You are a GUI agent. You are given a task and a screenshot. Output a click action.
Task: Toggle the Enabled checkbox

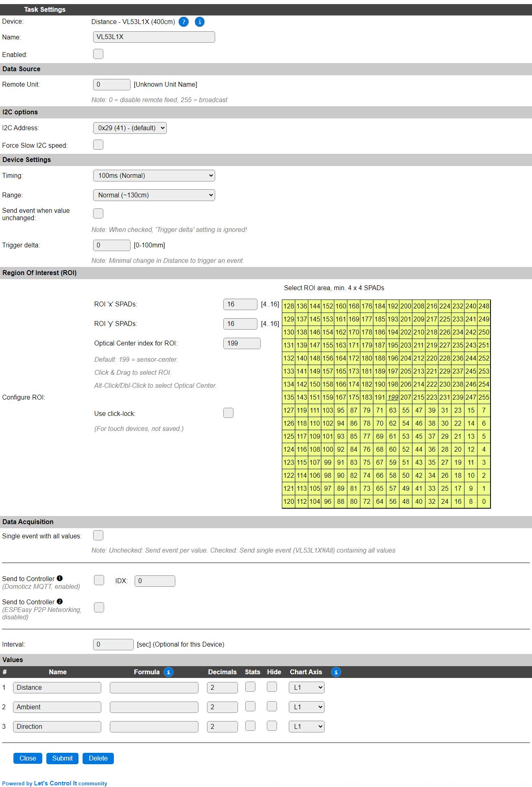point(98,54)
